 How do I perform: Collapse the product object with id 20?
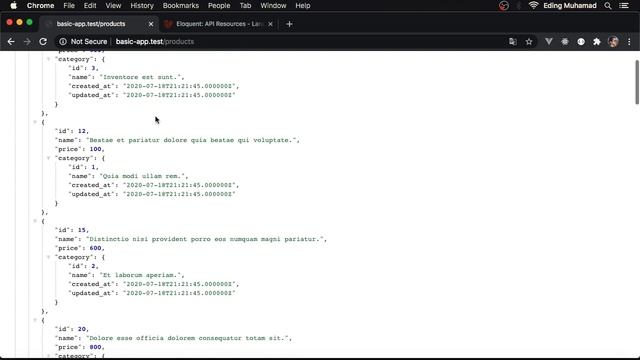click(x=35, y=320)
